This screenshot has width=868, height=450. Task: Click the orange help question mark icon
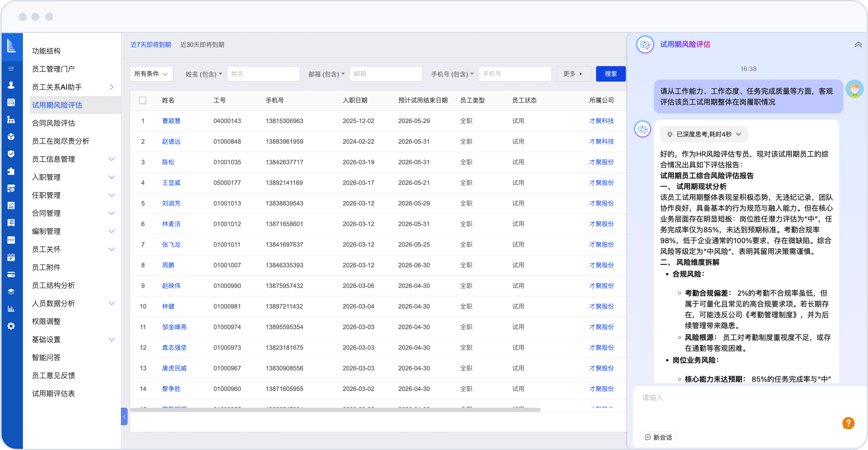(x=848, y=423)
